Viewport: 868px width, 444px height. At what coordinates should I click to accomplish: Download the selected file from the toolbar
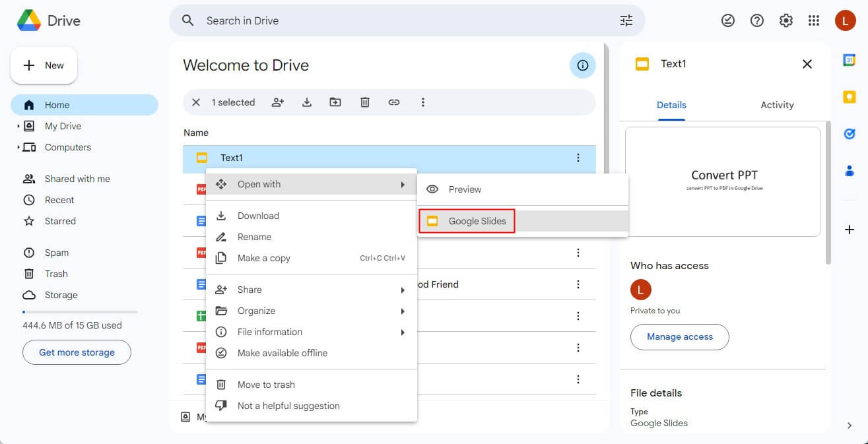(x=306, y=102)
